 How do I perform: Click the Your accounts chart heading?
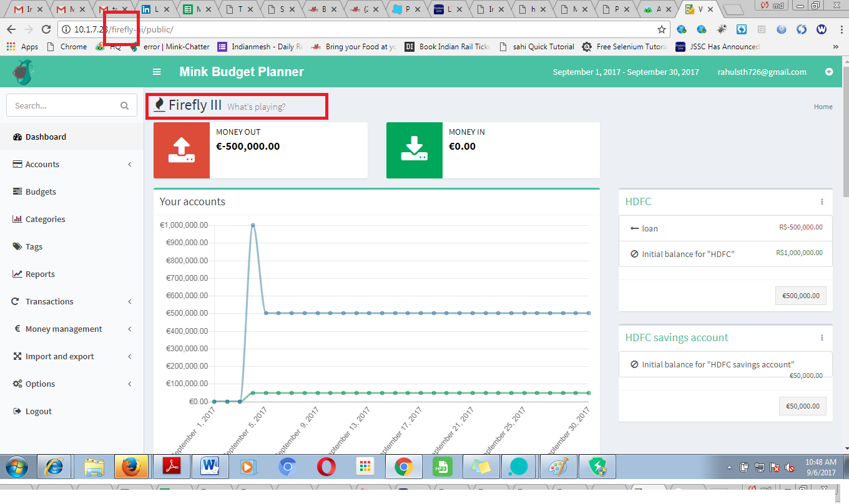click(x=192, y=201)
